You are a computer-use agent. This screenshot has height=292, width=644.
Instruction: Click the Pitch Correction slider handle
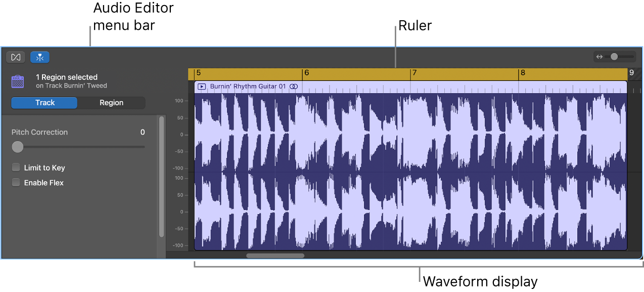pos(18,147)
